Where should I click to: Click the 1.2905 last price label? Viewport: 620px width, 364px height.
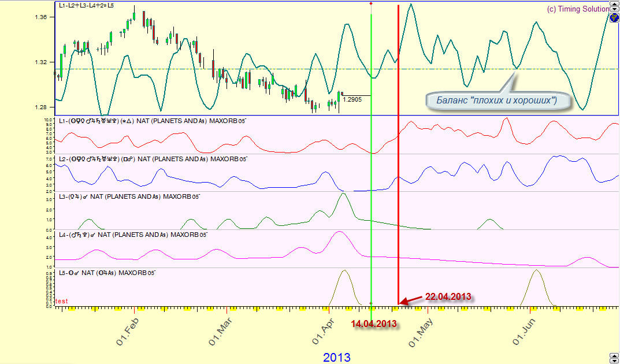point(352,99)
